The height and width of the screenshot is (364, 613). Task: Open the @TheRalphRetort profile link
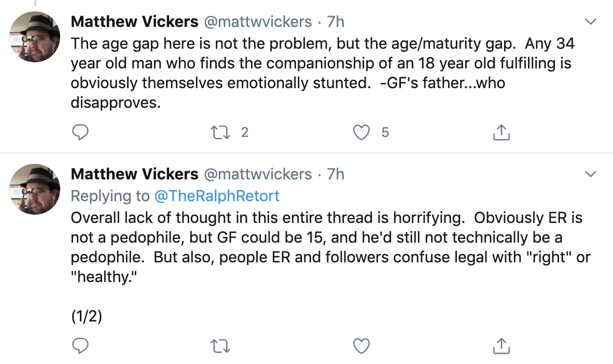point(217,196)
